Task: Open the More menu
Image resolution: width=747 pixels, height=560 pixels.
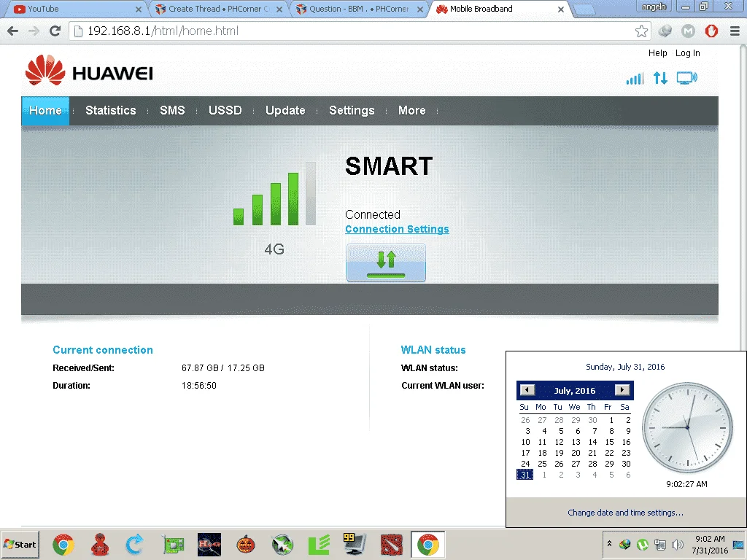Action: click(411, 111)
